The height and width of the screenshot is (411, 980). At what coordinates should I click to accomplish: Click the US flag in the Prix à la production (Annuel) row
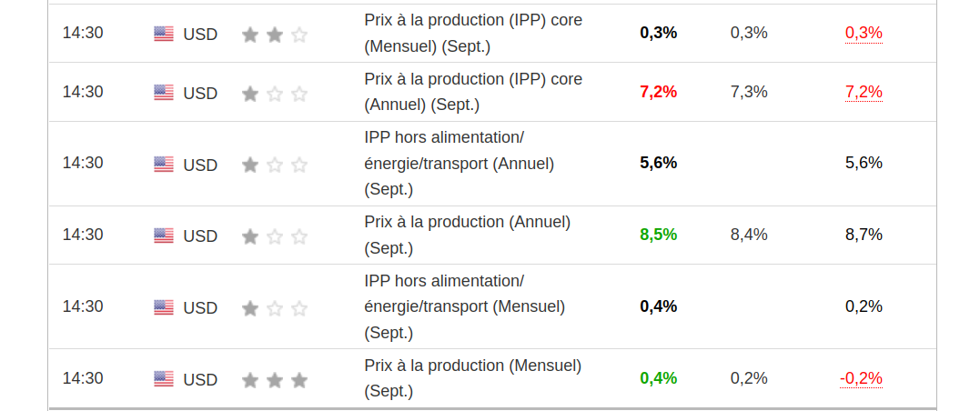pyautogui.click(x=164, y=236)
